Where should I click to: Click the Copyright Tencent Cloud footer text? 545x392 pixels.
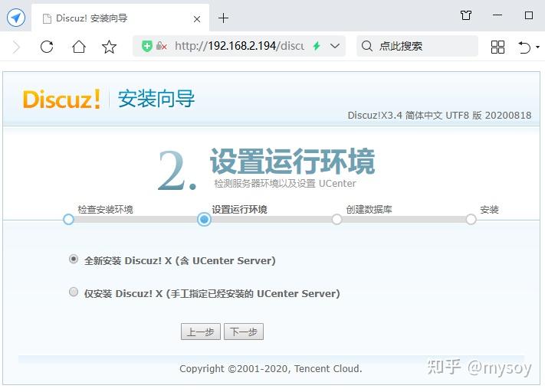click(271, 369)
